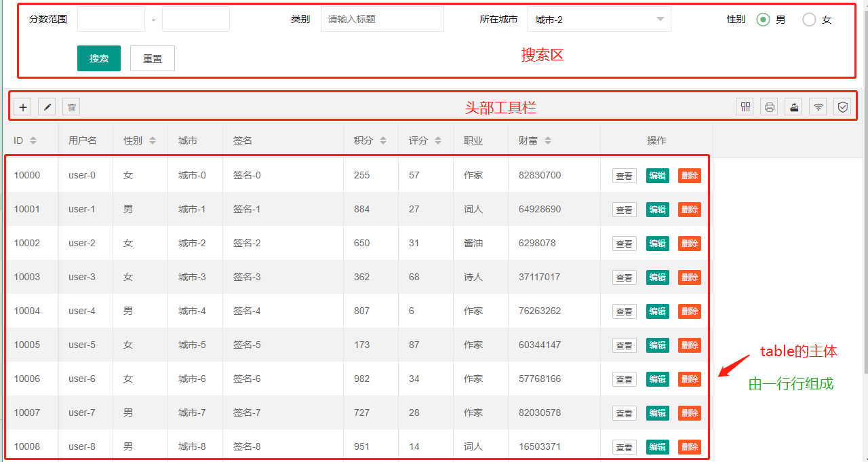Click the 搜索 button

[99, 58]
